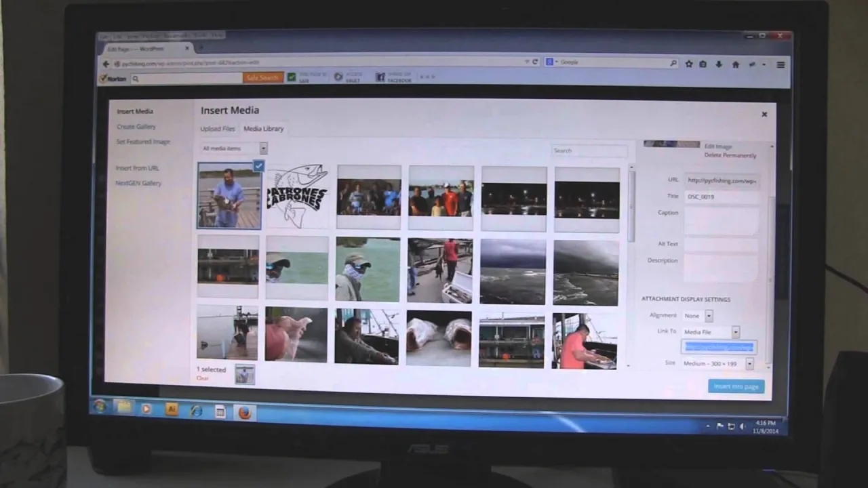Viewport: 868px width, 488px height.
Task: Open the new tab plus button
Action: point(201,48)
